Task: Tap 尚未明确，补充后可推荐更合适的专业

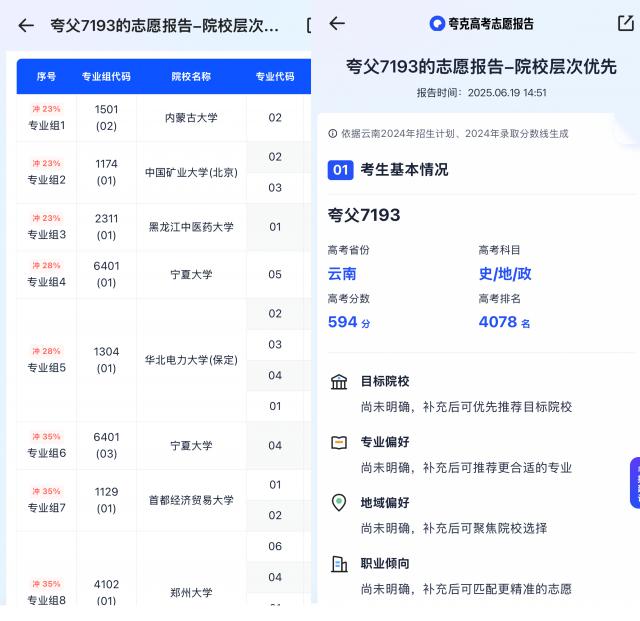Action: click(467, 467)
